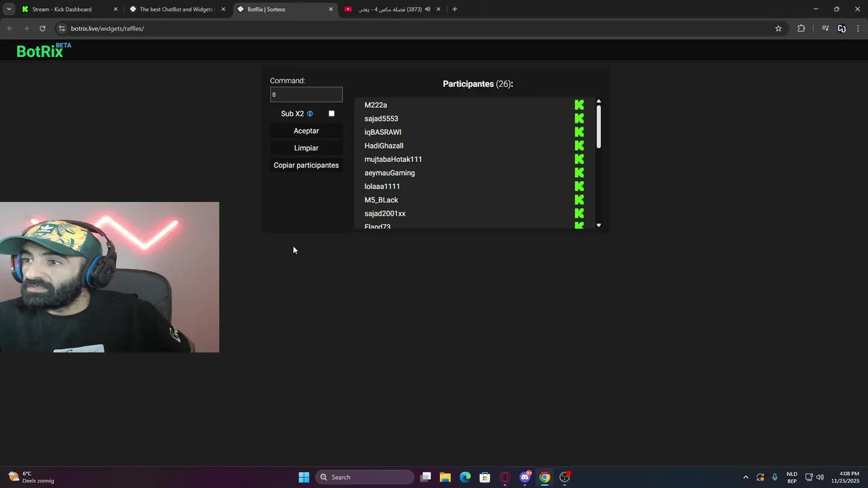Click the NLD BEP language indicator
Viewport: 868px width, 488px height.
point(792,477)
